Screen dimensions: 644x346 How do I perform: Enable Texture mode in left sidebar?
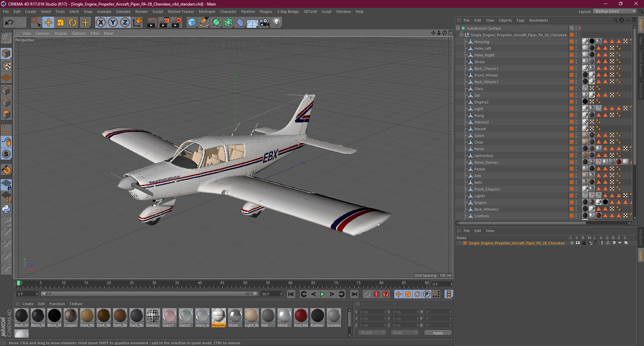tap(6, 66)
